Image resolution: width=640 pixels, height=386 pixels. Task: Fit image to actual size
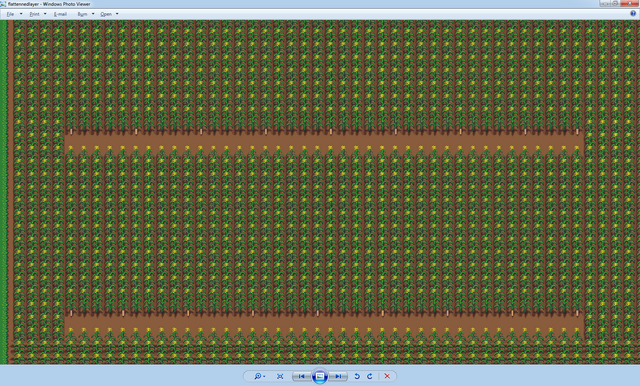[280, 376]
